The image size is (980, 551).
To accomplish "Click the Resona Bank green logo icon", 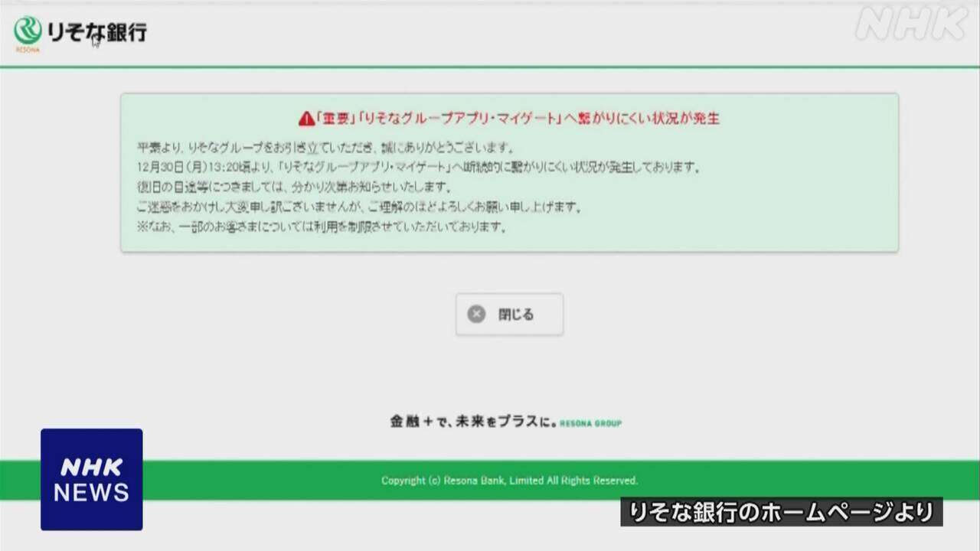I will (x=28, y=32).
